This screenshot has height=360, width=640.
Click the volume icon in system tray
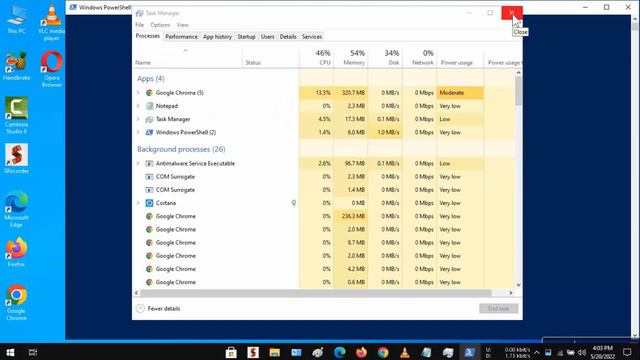[582, 353]
